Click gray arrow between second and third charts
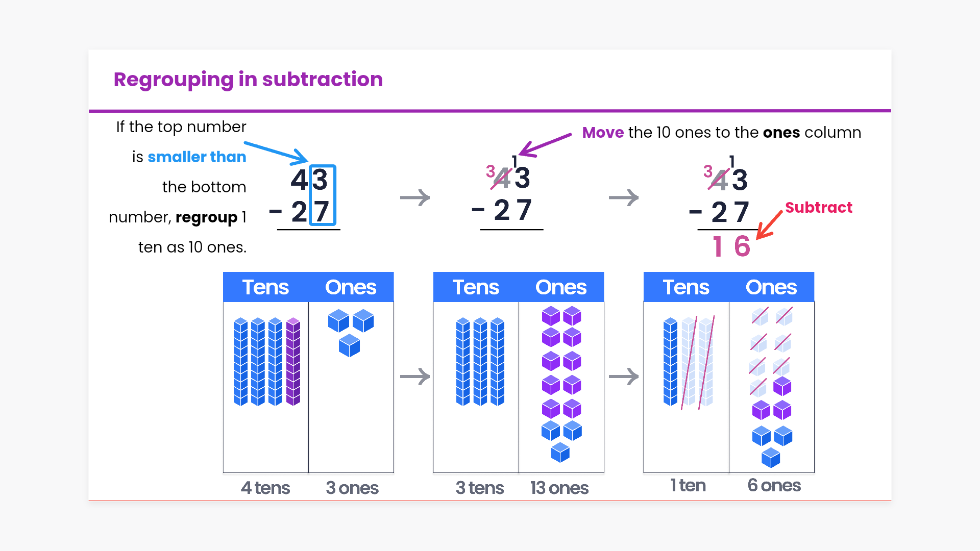 click(624, 377)
